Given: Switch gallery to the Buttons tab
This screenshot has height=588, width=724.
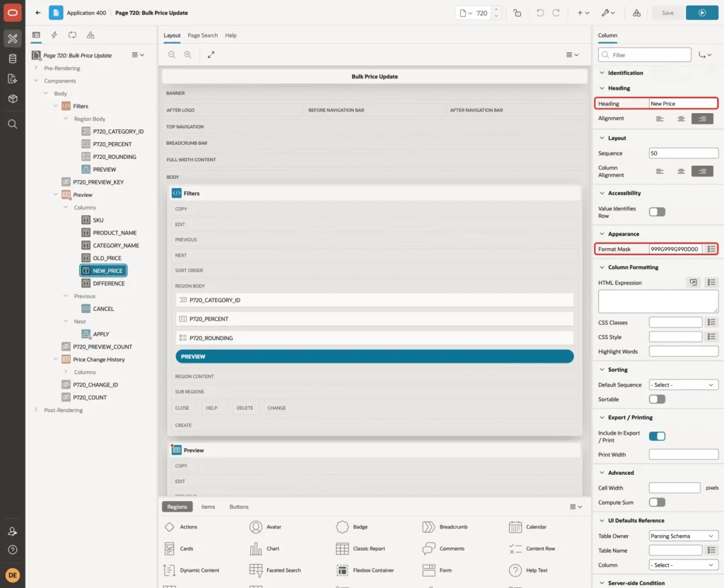Looking at the screenshot, I should tap(239, 507).
